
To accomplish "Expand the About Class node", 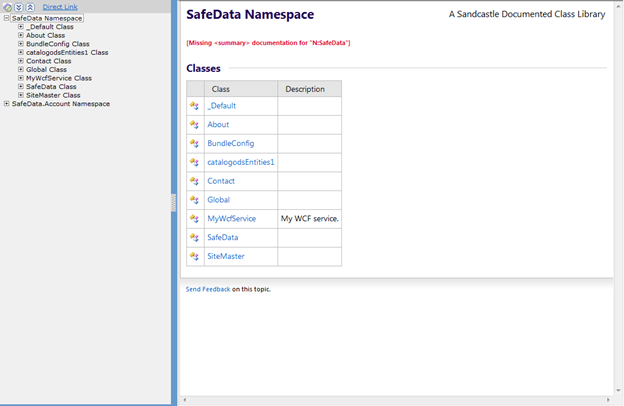I will click(21, 35).
